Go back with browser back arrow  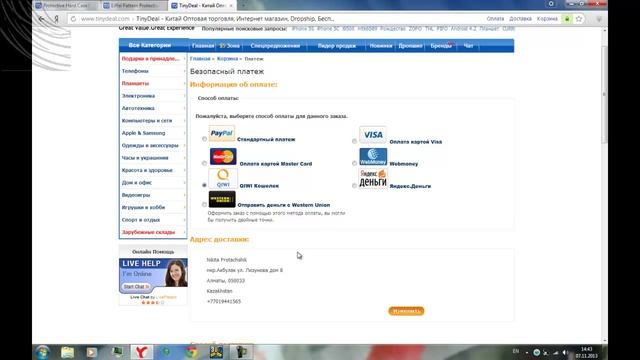click(x=42, y=19)
